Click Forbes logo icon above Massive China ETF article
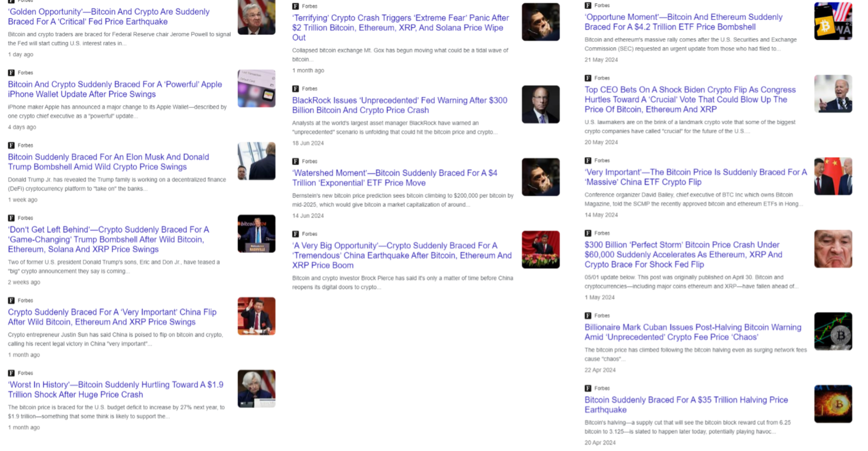The image size is (868, 451). tap(588, 160)
